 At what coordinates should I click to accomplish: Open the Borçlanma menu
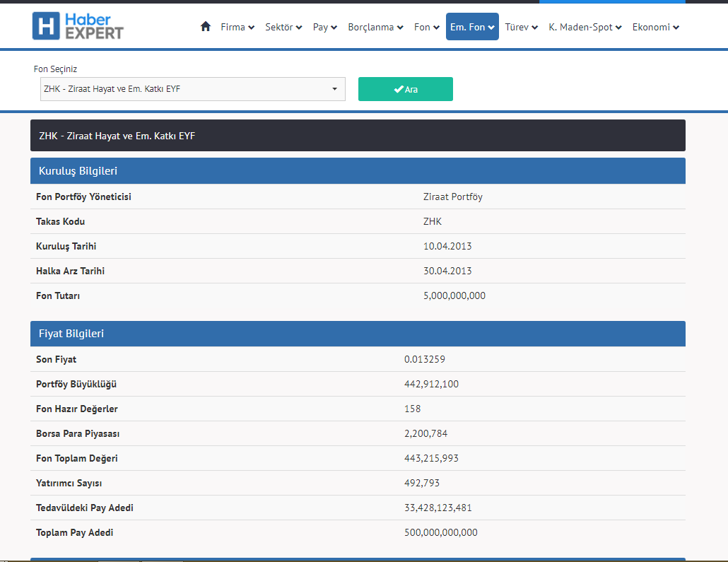point(375,27)
